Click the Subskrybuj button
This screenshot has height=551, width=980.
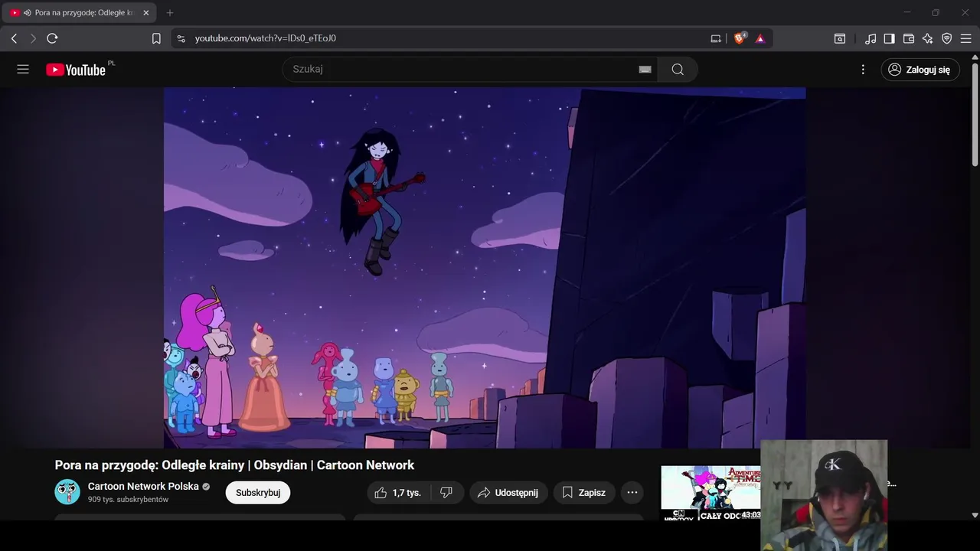pos(258,493)
